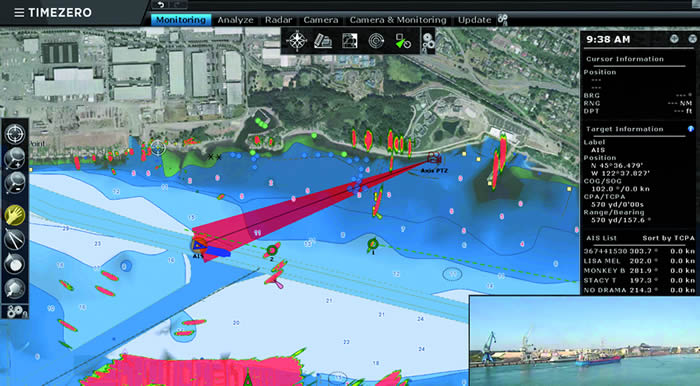
Task: Click the camera video feed thumbnail
Action: pos(584,340)
